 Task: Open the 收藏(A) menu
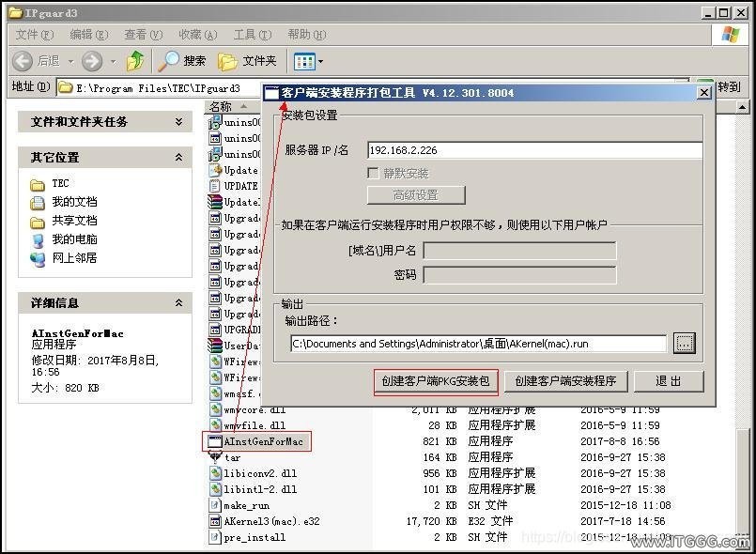point(197,35)
